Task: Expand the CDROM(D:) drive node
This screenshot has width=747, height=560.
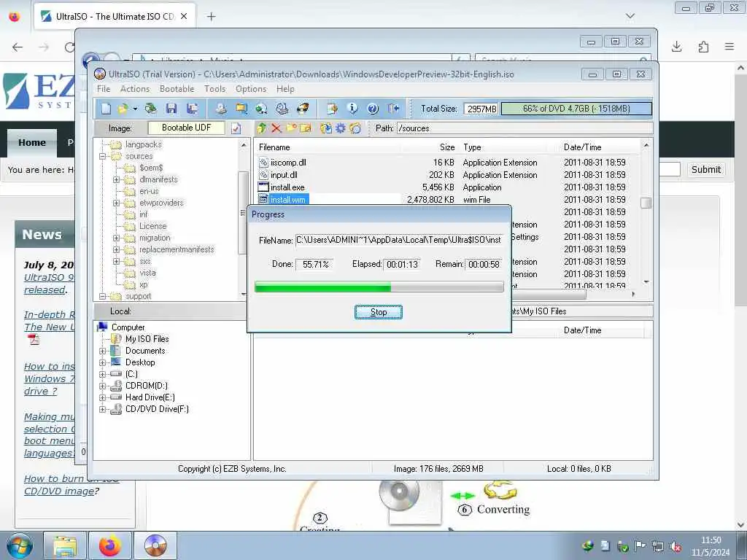Action: click(102, 386)
